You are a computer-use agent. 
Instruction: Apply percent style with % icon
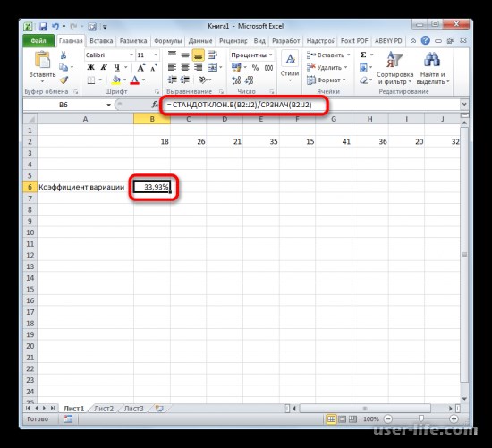(x=256, y=67)
